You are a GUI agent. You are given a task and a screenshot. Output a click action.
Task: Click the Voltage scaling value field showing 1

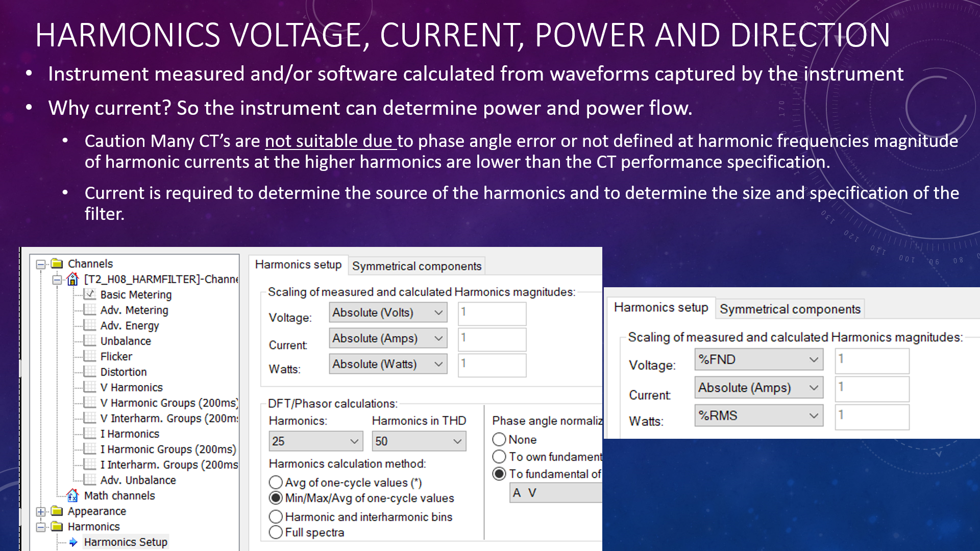pyautogui.click(x=491, y=313)
